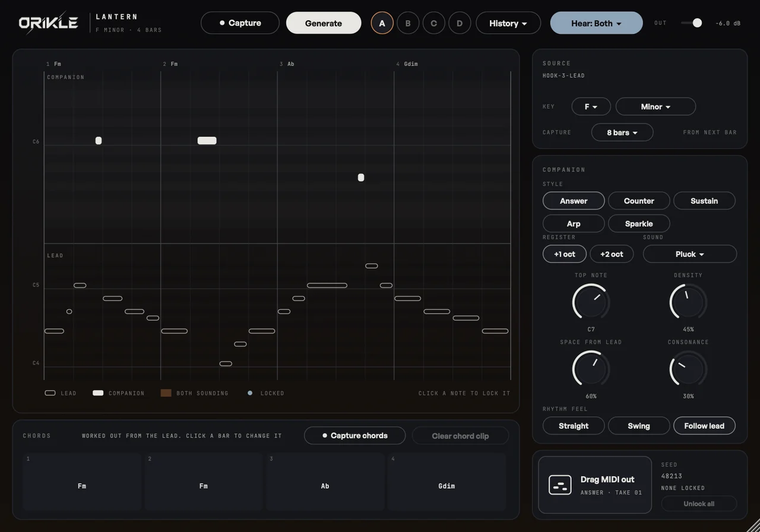This screenshot has width=760, height=532.
Task: Click the Capture chords button
Action: pos(355,436)
